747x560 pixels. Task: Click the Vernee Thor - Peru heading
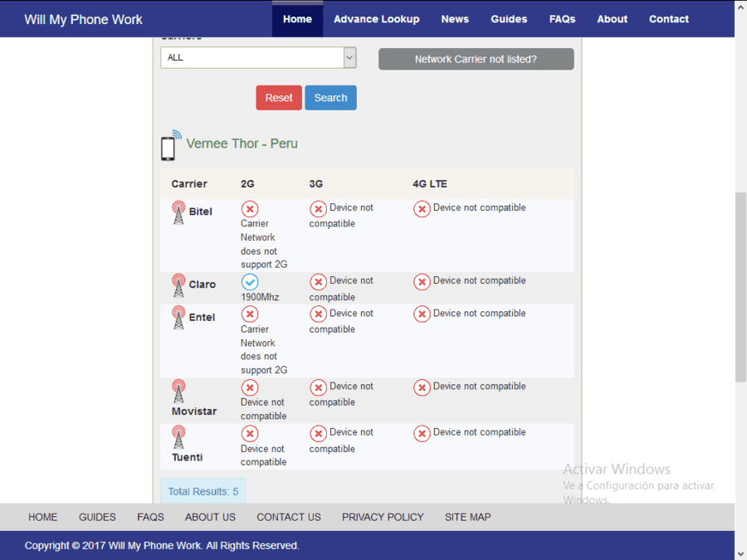[242, 144]
